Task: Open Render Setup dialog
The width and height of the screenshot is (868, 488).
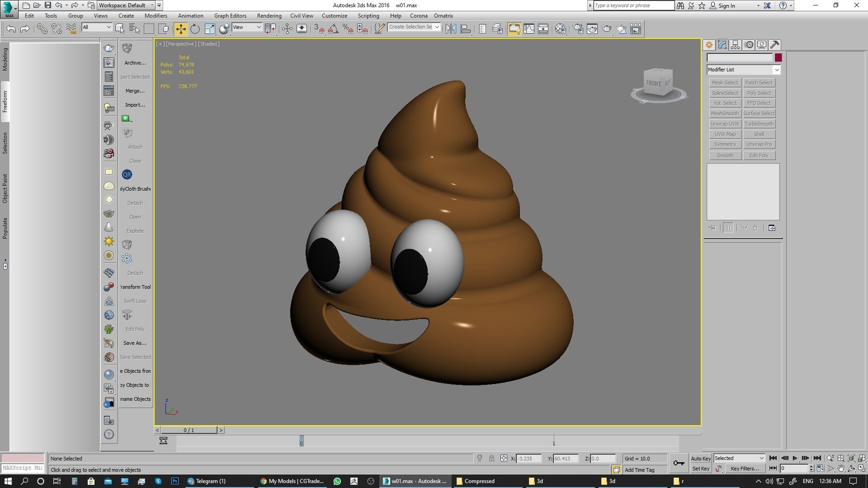Action: pos(578,29)
